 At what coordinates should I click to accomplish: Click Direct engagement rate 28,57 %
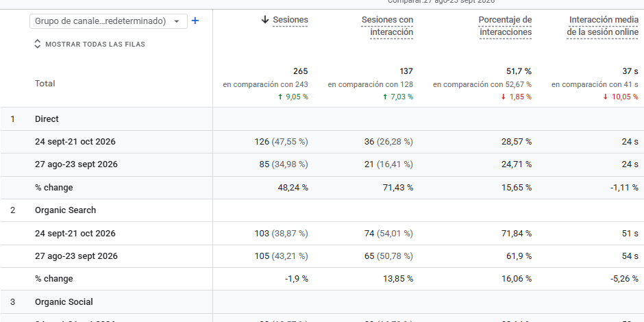[517, 142]
